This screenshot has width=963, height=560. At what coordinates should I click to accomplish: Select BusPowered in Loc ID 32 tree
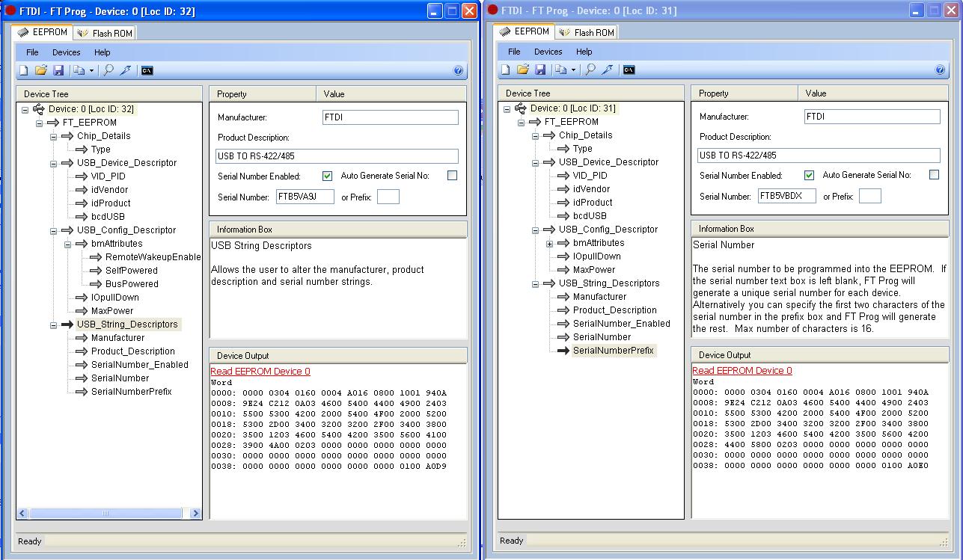click(x=132, y=284)
